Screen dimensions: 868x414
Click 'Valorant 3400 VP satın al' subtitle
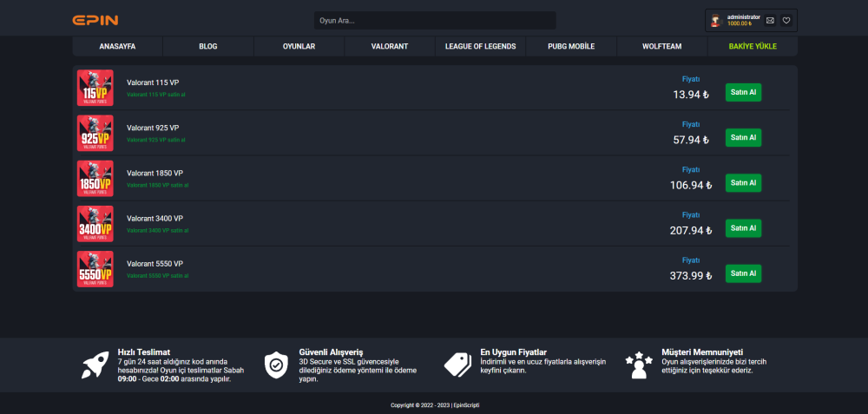click(158, 231)
